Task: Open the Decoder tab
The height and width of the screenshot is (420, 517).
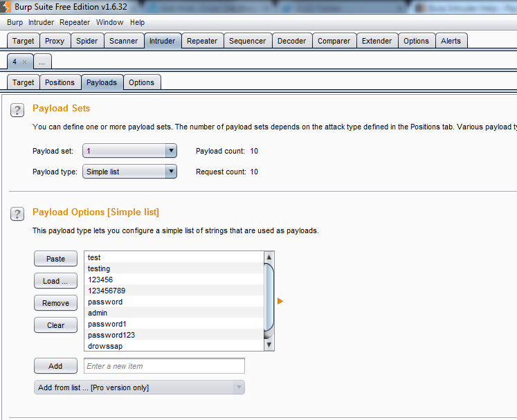Action: pyautogui.click(x=291, y=41)
